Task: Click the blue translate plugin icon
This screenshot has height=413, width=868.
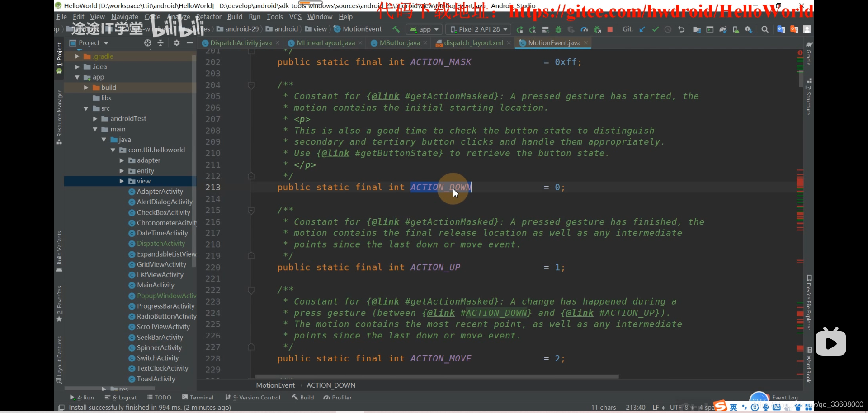Action: (781, 29)
